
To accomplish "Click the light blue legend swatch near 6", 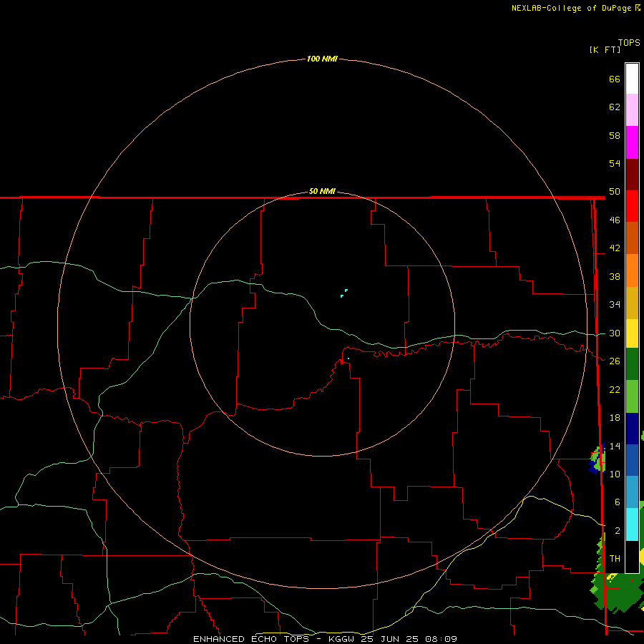I will coord(632,492).
